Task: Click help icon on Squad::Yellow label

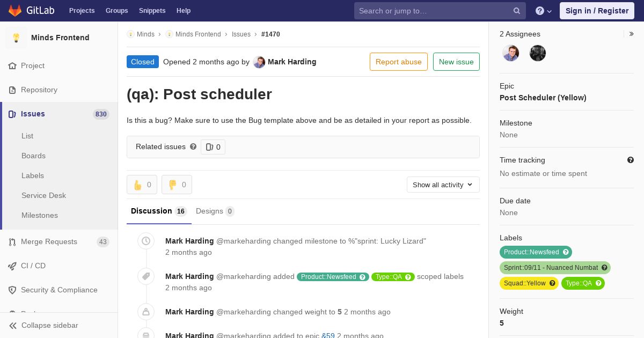Action: tap(552, 283)
